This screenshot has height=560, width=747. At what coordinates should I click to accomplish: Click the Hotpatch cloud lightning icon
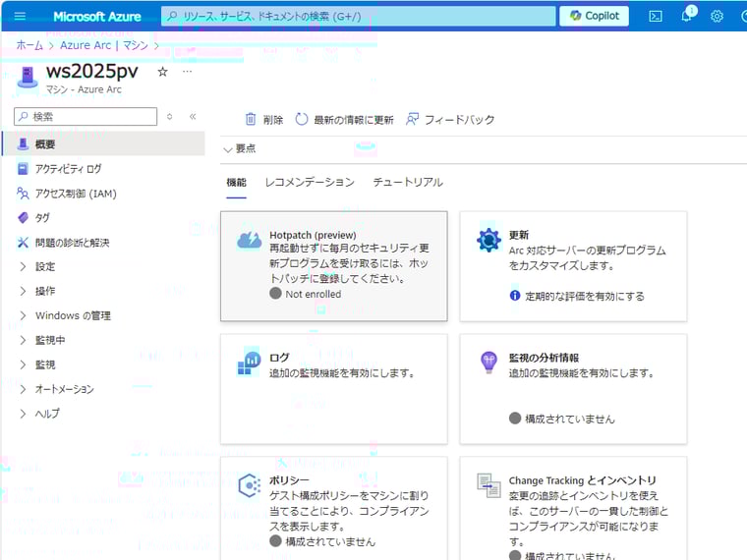pos(249,240)
